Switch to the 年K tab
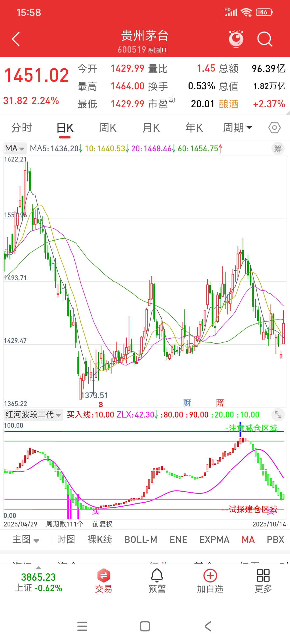The image size is (290, 644). coord(194,128)
